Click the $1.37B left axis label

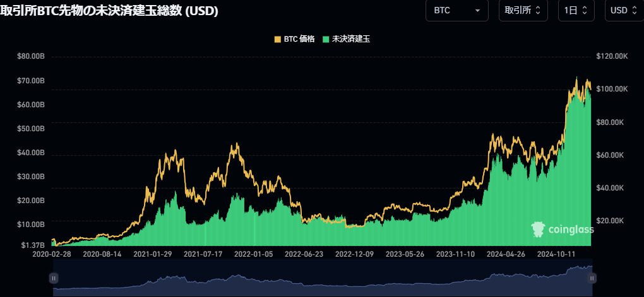point(32,245)
